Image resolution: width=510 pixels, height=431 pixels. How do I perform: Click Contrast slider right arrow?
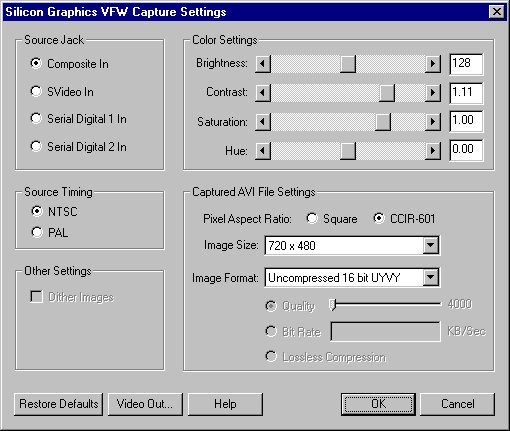tap(433, 92)
